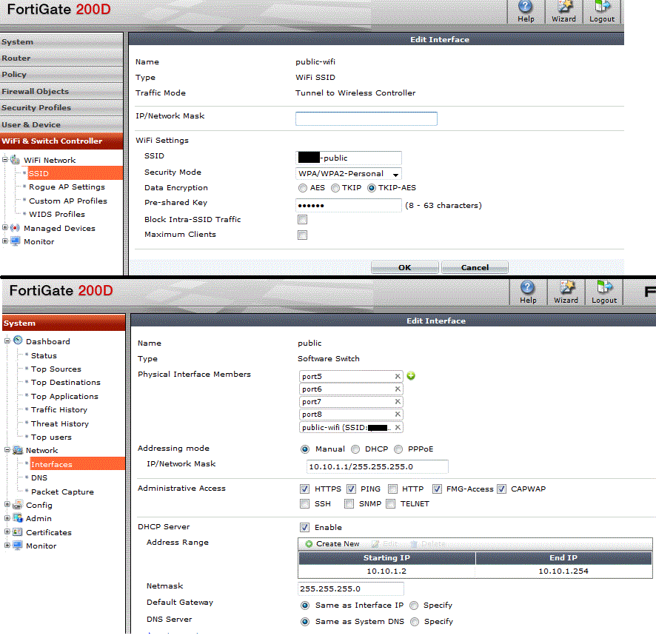The width and height of the screenshot is (656, 644).
Task: Collapse Network tree node
Action: coord(7,450)
